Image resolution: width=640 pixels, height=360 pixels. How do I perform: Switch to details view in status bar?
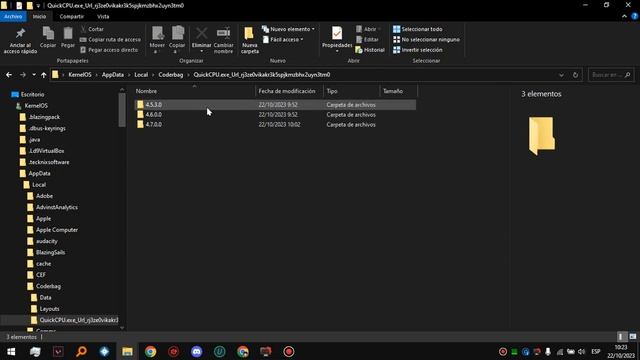point(620,337)
